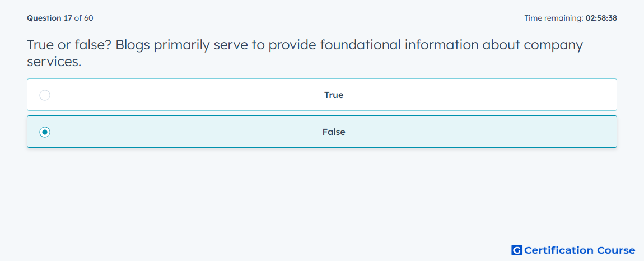Click the blue G logo icon
The height and width of the screenshot is (261, 644).
coord(517,250)
